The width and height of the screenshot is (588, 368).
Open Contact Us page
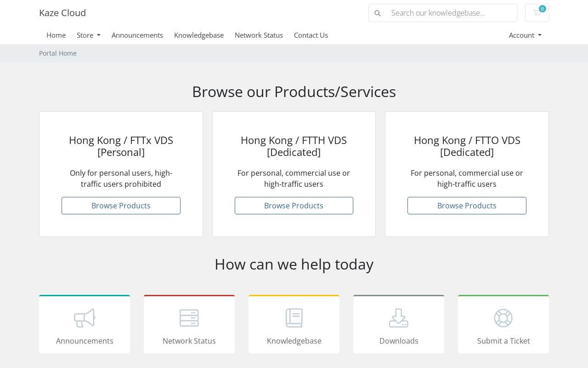point(311,35)
